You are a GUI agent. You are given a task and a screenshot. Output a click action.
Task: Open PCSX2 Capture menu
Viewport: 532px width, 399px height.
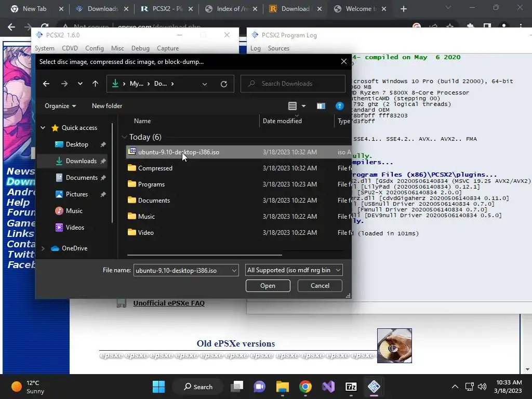168,48
